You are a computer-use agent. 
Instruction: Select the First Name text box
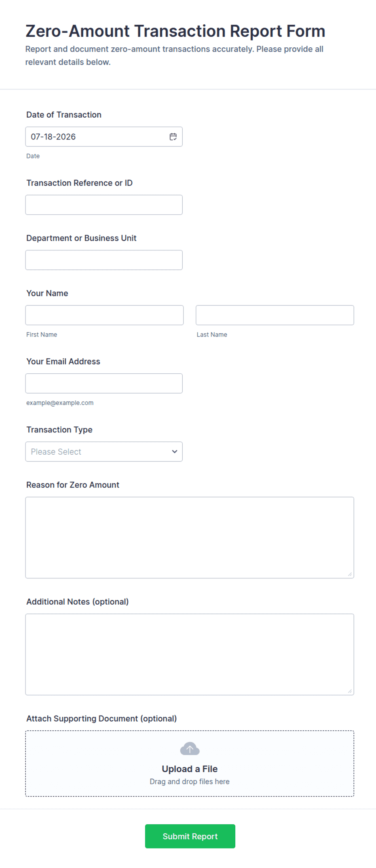[x=104, y=315]
